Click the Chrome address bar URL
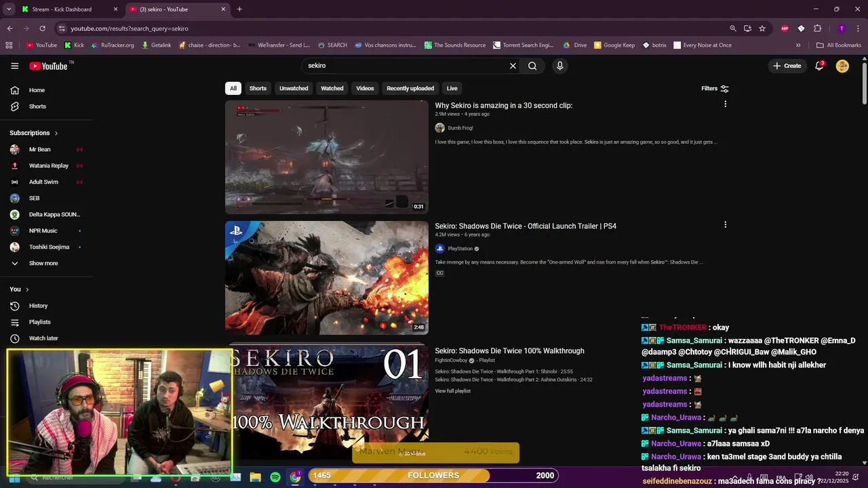The width and height of the screenshot is (868, 488). point(129,28)
